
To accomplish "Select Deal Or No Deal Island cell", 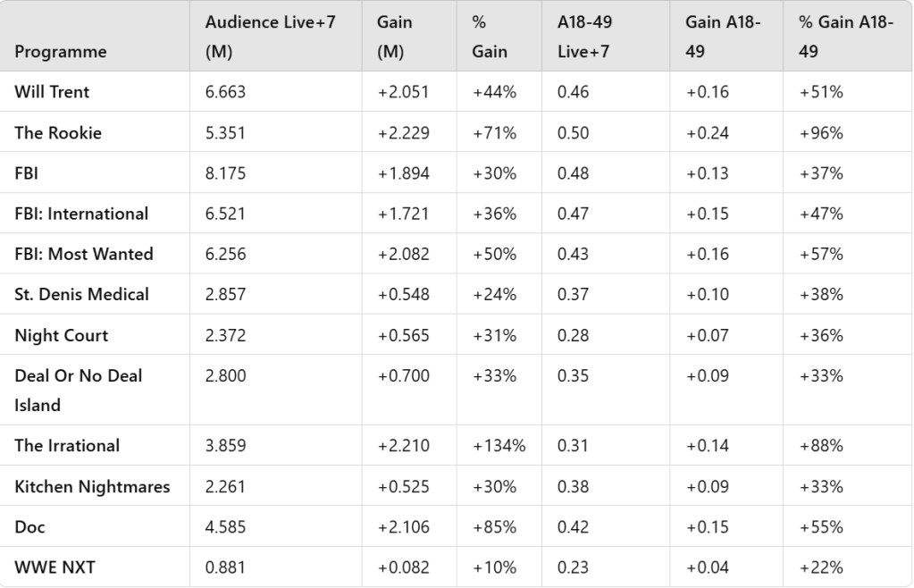I will click(x=78, y=390).
